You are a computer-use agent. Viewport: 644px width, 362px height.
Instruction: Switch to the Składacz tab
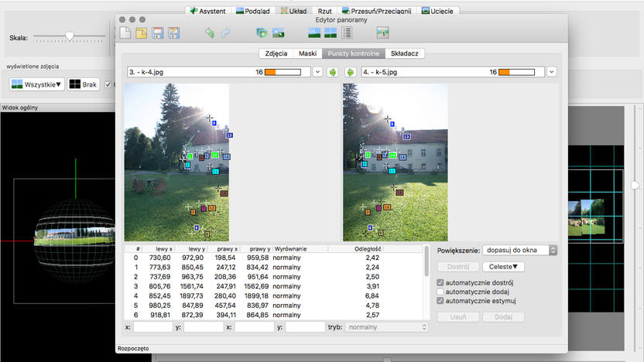tap(405, 53)
